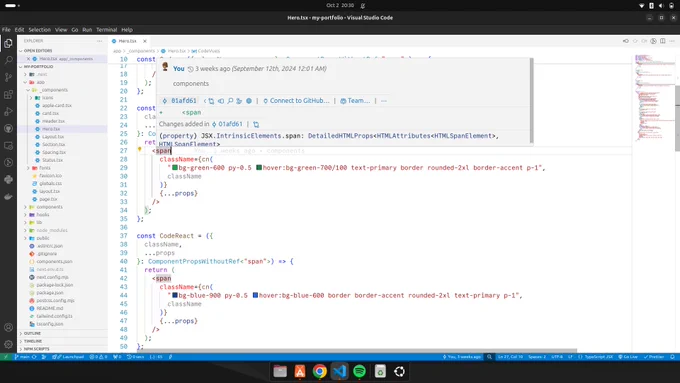Click the bg-green-600 color swatch
Viewport: 680px width, 383px height.
pos(175,167)
